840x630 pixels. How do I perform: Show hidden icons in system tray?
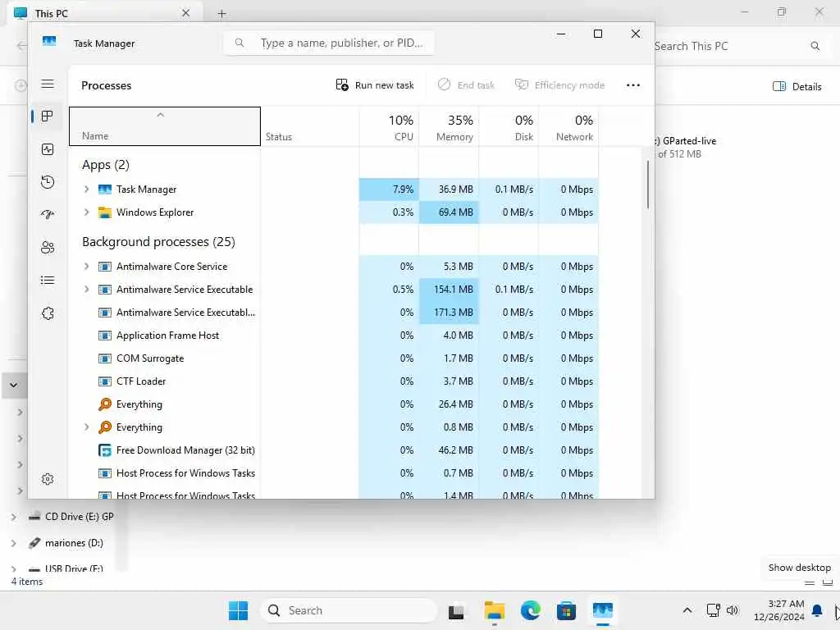687,610
